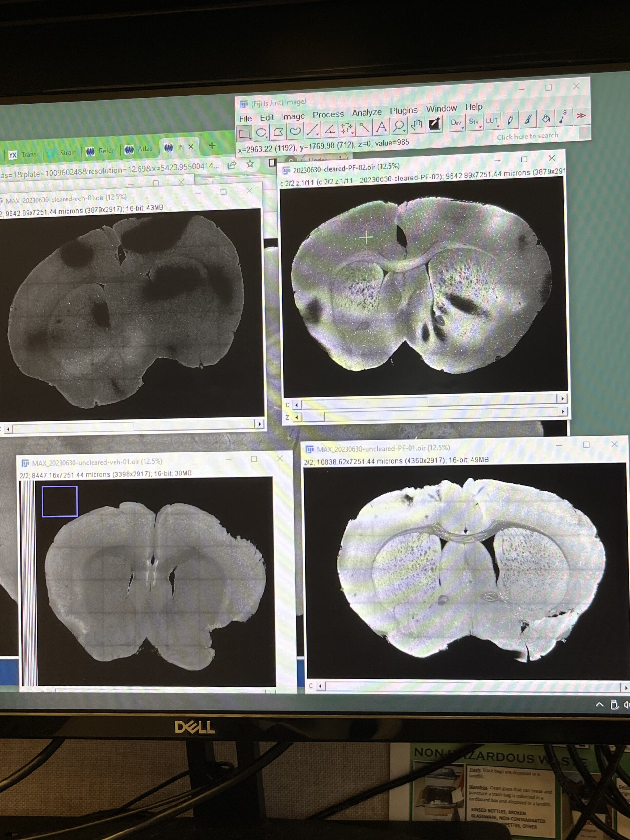Image resolution: width=630 pixels, height=840 pixels.
Task: Open the LUT lookup table menu
Action: pyautogui.click(x=492, y=121)
